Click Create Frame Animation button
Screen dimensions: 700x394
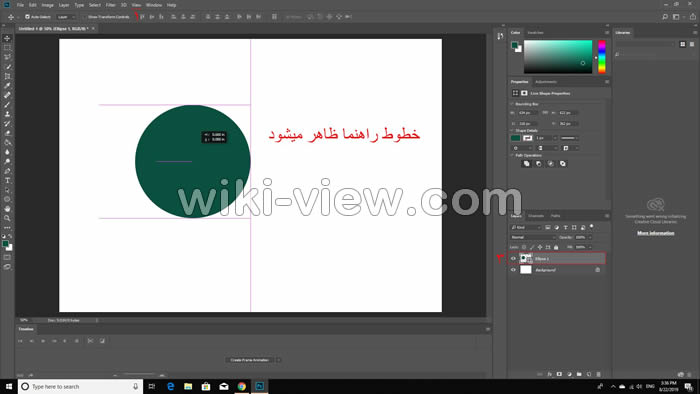pos(250,360)
